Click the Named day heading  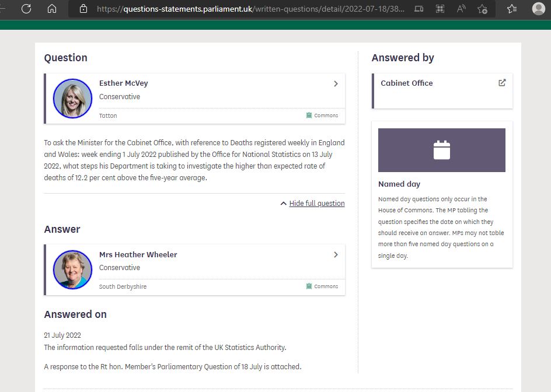[x=399, y=184]
